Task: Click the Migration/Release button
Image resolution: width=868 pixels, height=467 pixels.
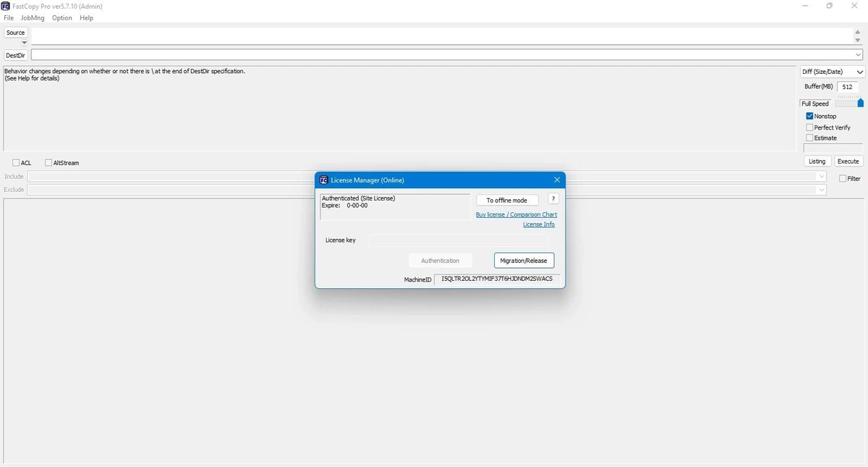Action: tap(524, 261)
